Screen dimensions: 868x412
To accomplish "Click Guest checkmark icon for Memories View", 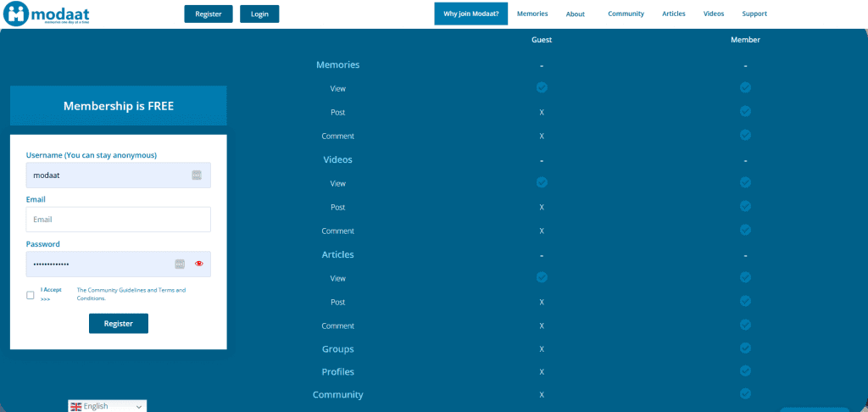I will [542, 87].
